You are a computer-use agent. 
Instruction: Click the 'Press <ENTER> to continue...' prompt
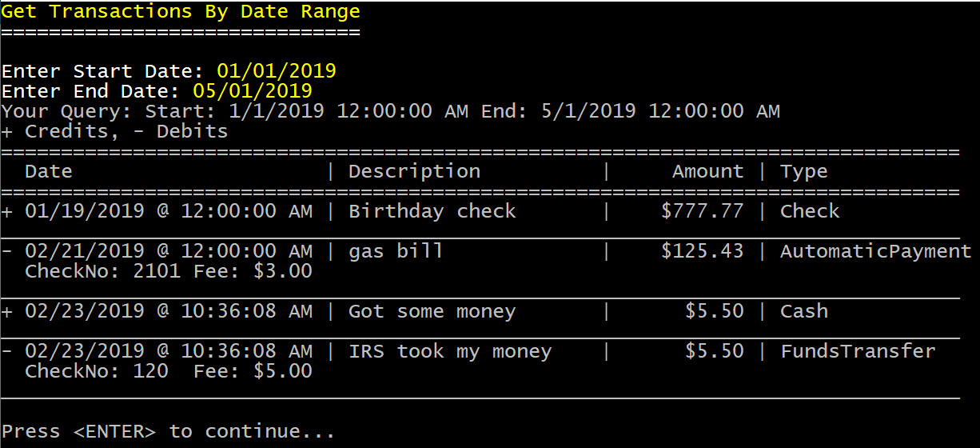click(169, 431)
